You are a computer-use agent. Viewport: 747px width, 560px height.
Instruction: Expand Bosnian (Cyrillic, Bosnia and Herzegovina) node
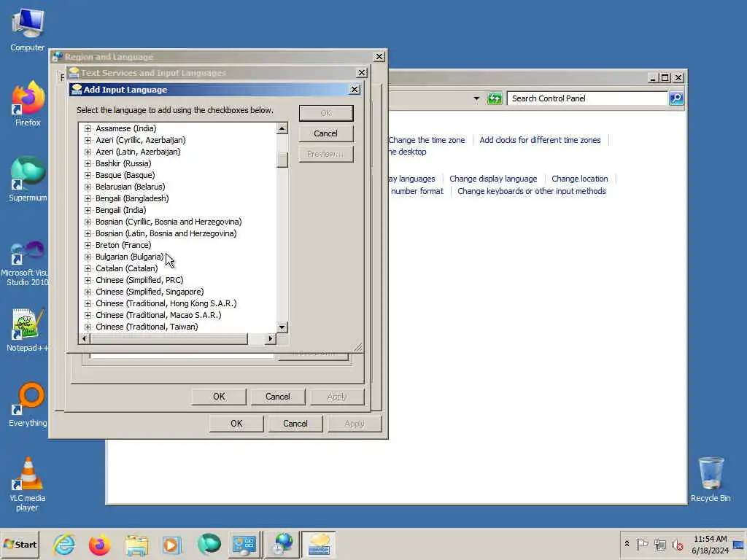click(x=88, y=222)
